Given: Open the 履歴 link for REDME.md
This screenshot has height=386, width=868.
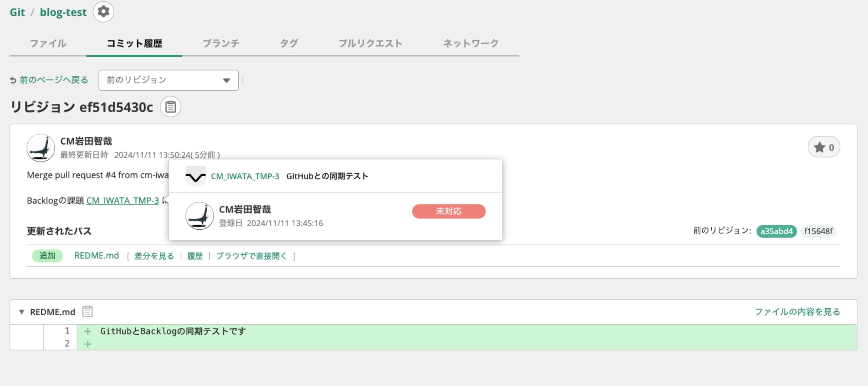Looking at the screenshot, I should click(x=195, y=256).
